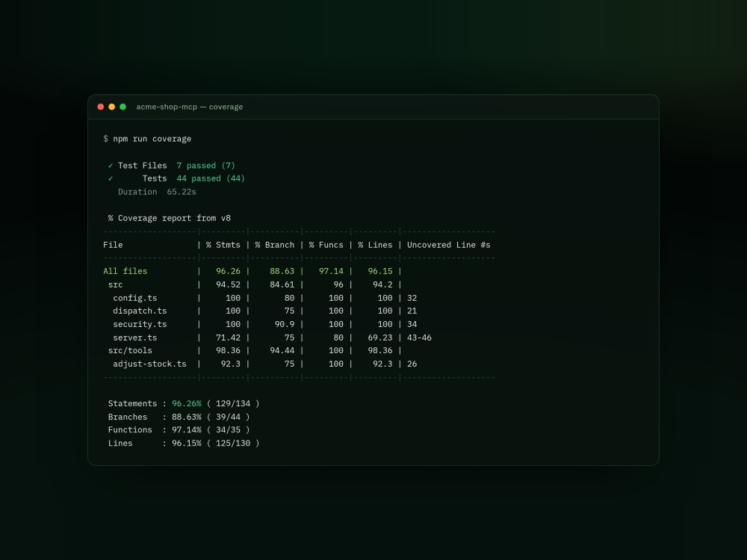The height and width of the screenshot is (560, 747).
Task: Click the 'security.ts' file name
Action: point(140,324)
